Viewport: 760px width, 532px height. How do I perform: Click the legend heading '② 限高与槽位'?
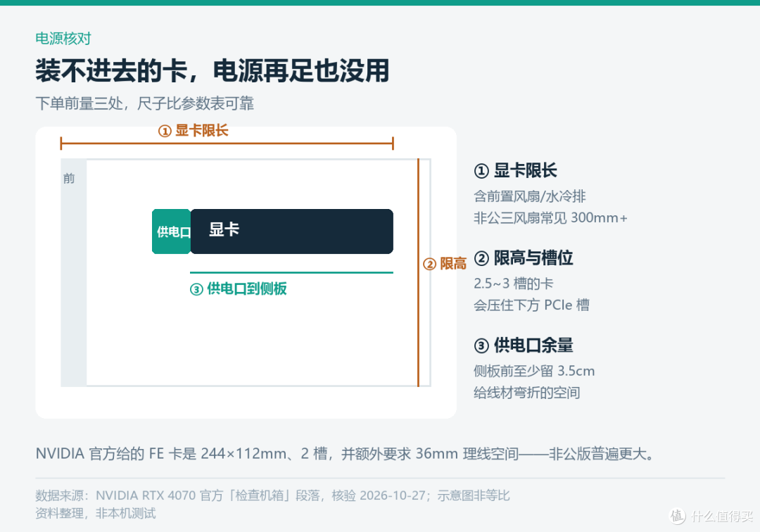524,258
